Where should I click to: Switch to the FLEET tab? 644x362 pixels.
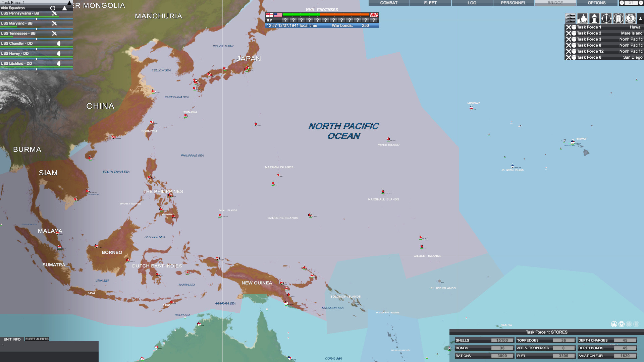coord(430,3)
